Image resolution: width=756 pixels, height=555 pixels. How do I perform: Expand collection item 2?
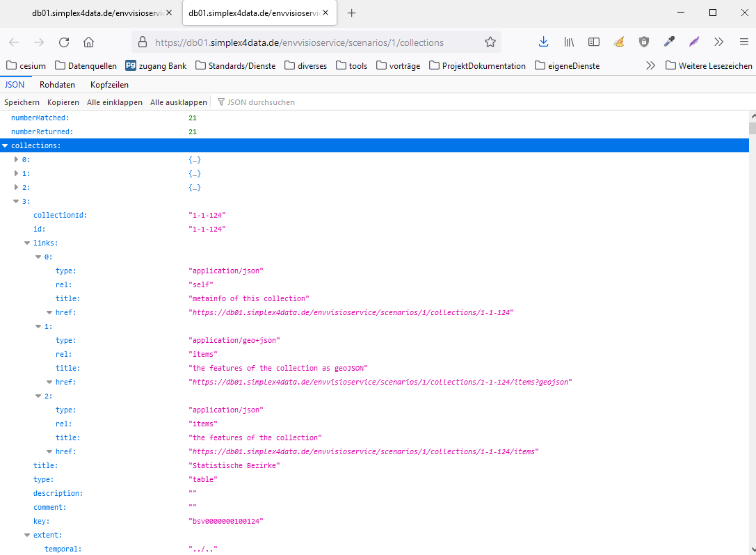pos(16,187)
